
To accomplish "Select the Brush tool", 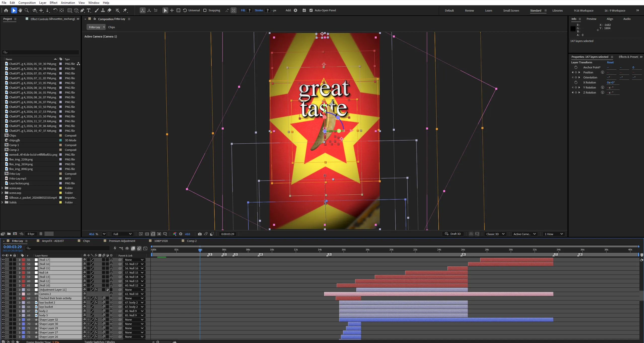I will coord(97,10).
